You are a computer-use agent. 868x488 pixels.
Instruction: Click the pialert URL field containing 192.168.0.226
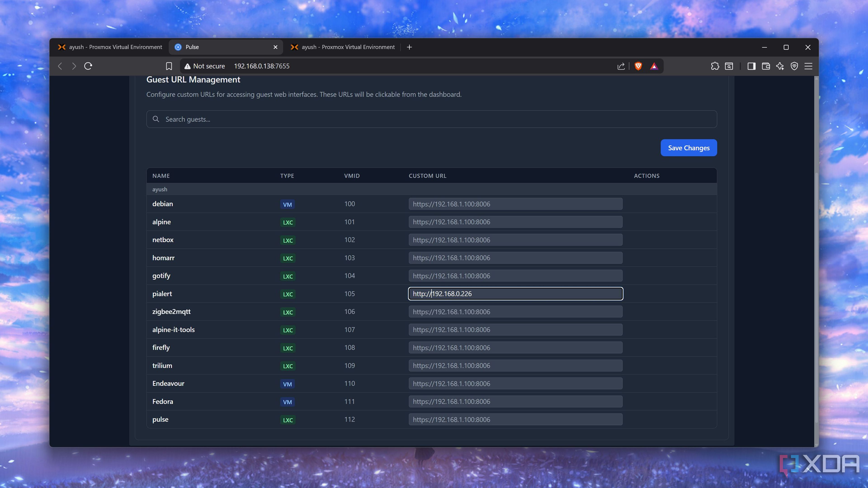pos(515,294)
